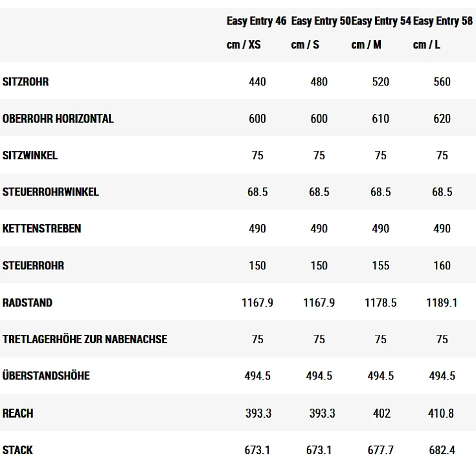This screenshot has height=476, width=476.
Task: Select the Easy Entry 58 column header
Action: [x=443, y=21]
